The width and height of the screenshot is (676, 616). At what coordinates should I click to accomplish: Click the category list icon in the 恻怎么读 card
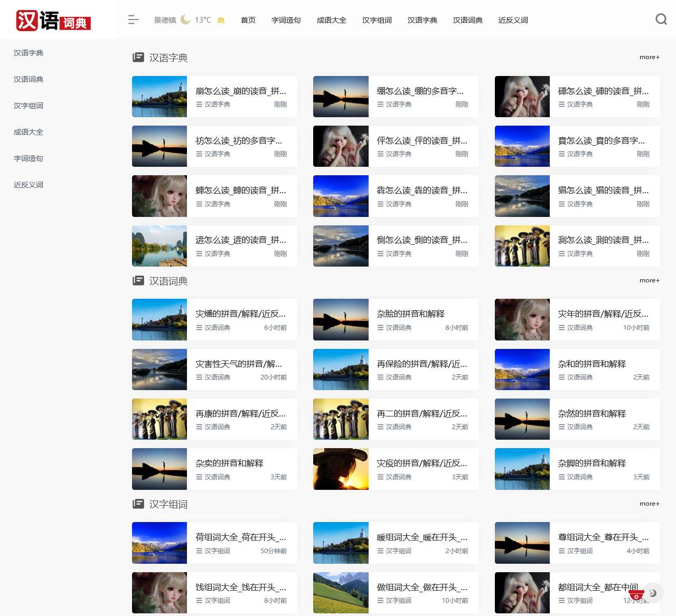tap(380, 254)
